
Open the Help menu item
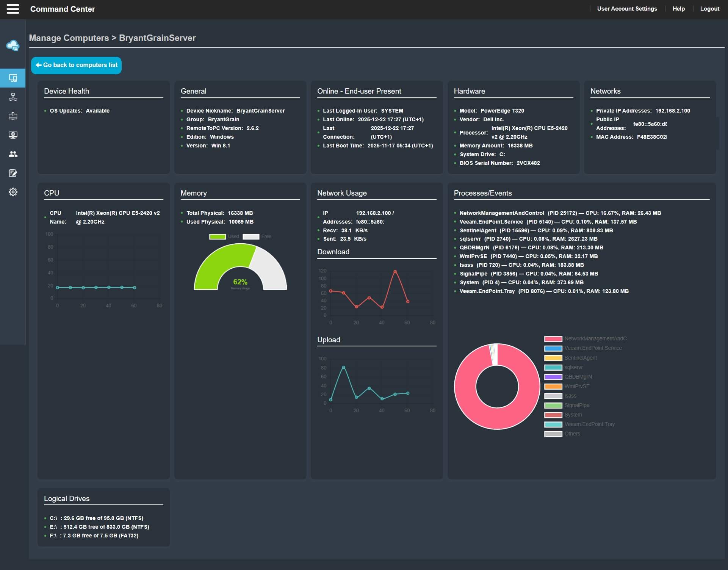click(x=678, y=9)
